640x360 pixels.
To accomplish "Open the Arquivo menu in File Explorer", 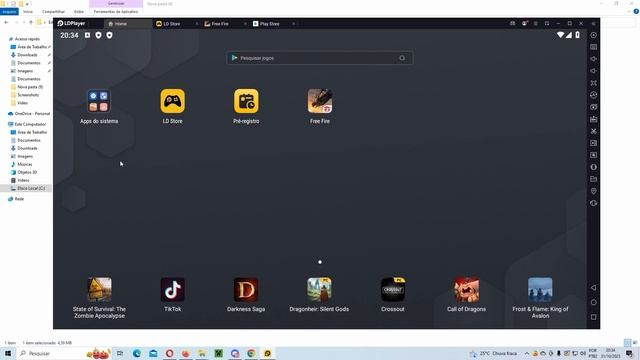I will click(x=9, y=12).
